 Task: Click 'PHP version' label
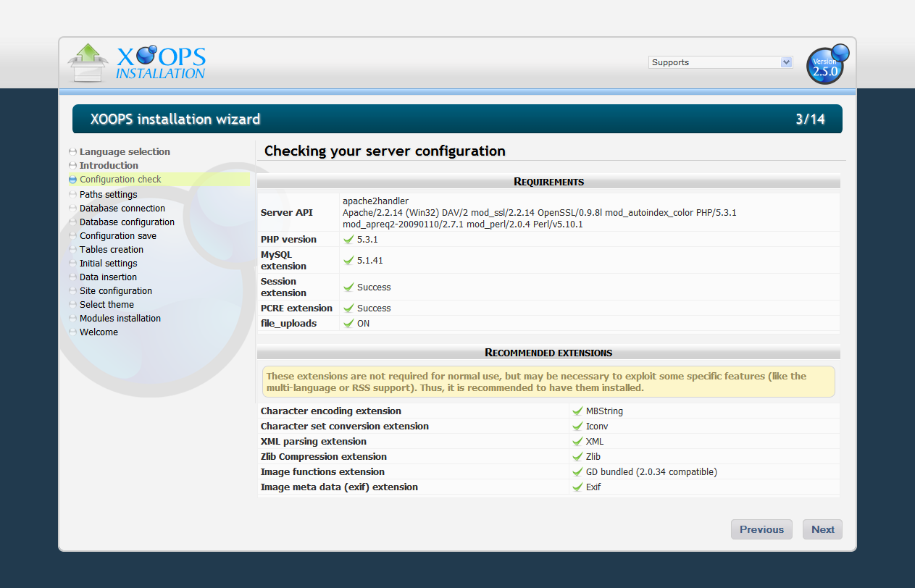point(288,239)
